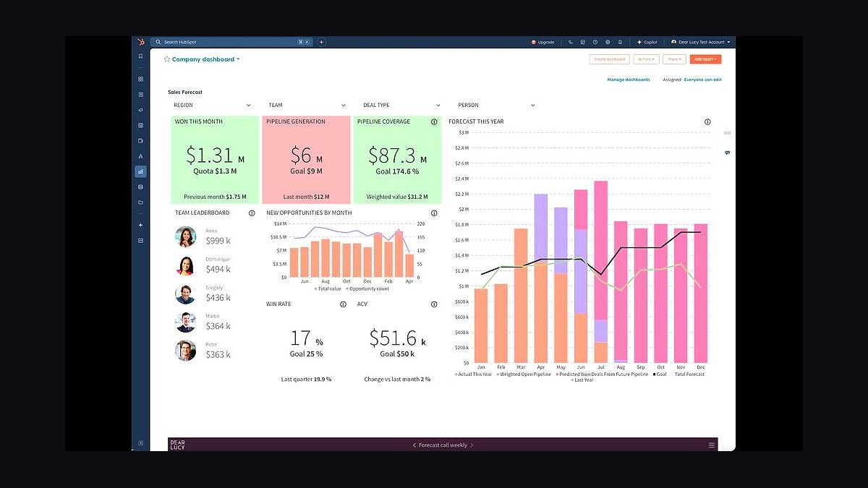This screenshot has height=488, width=868.
Task: Go to previous Dear Lucy dashboard with left chevron
Action: (x=414, y=445)
